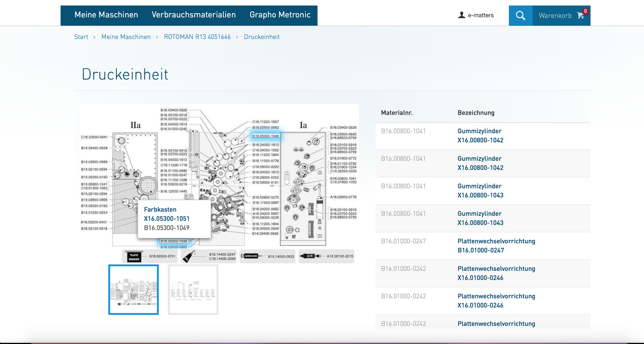The height and width of the screenshot is (344, 644).
Task: Open the Grapho Metronic menu
Action: (x=280, y=15)
